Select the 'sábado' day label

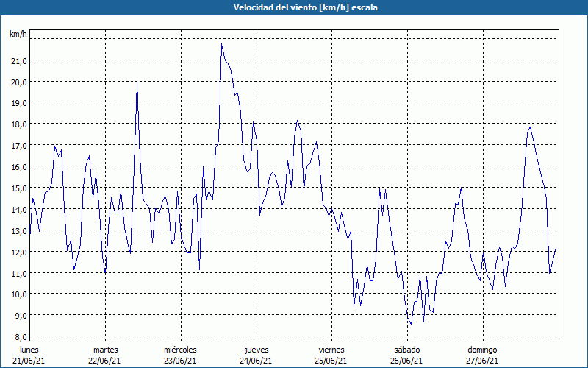407,350
